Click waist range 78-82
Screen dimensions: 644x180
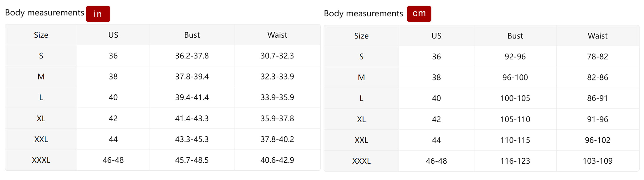click(597, 57)
